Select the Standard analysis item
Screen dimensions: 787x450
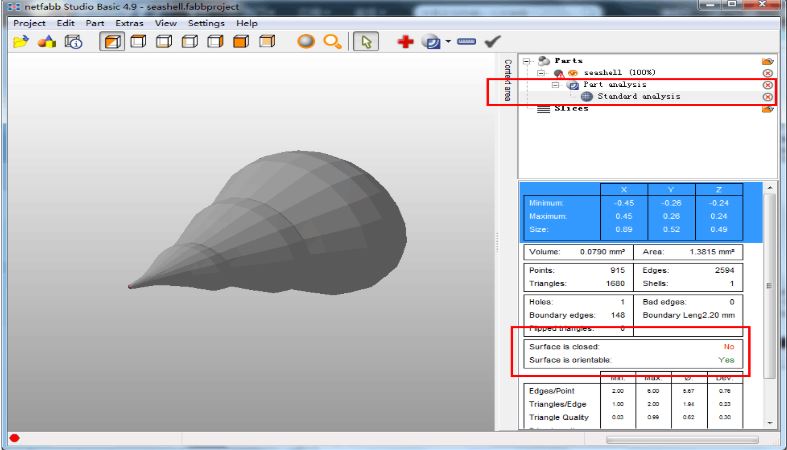pos(638,96)
